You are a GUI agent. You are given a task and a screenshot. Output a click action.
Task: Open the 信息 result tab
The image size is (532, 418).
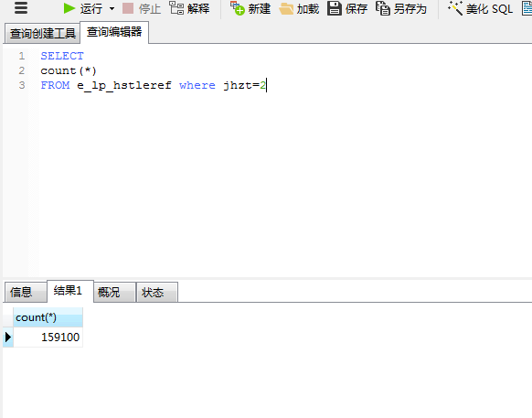tap(26, 292)
